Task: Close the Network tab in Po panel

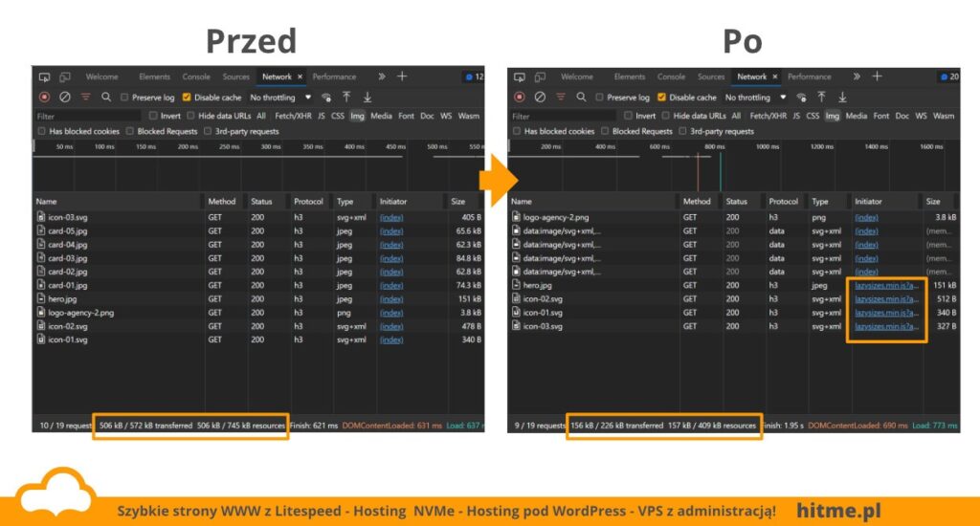Action: point(775,77)
